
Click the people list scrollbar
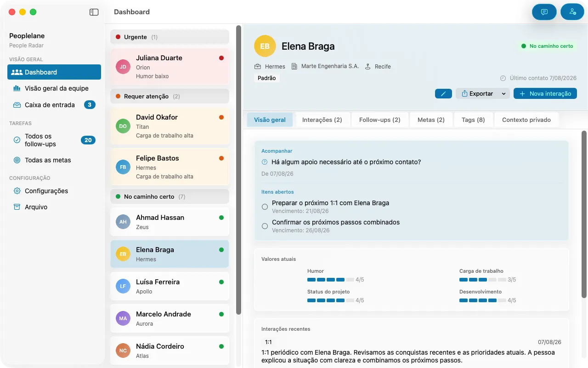point(238,170)
